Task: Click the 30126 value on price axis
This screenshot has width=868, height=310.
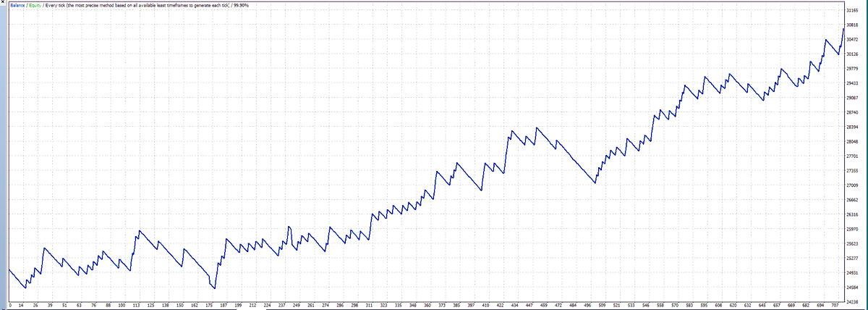Action: point(851,54)
